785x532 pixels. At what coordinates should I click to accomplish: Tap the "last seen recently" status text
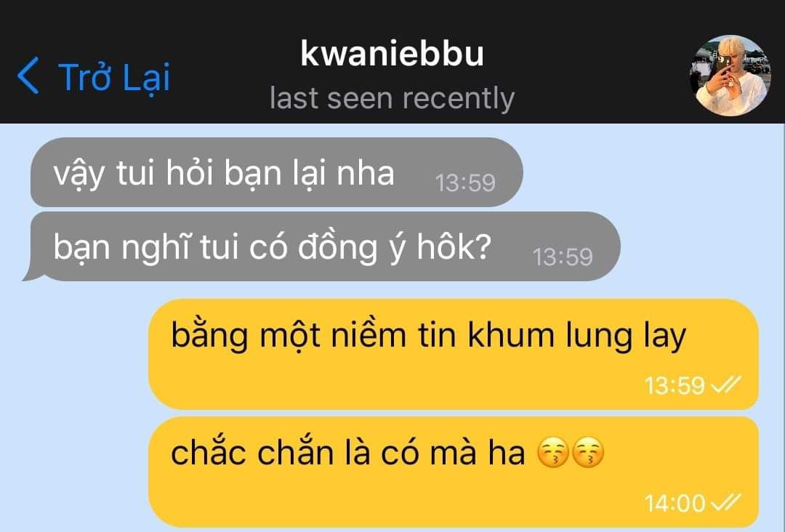click(392, 97)
